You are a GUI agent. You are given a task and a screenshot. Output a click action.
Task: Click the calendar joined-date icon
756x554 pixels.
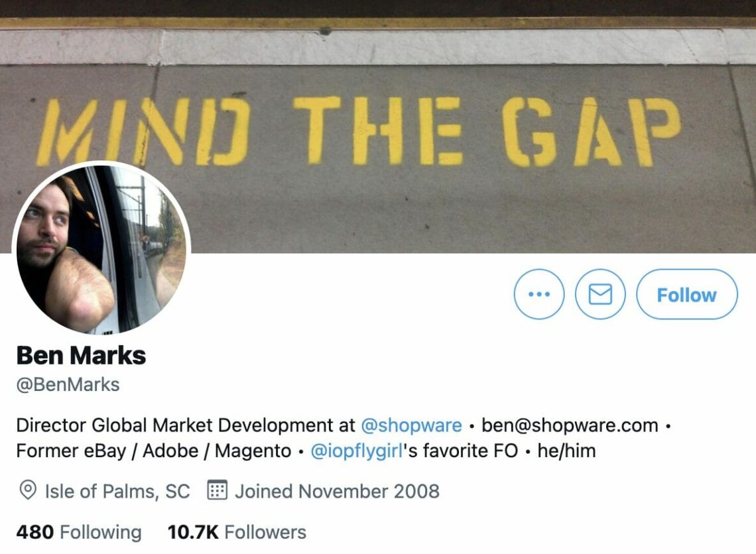tap(217, 490)
